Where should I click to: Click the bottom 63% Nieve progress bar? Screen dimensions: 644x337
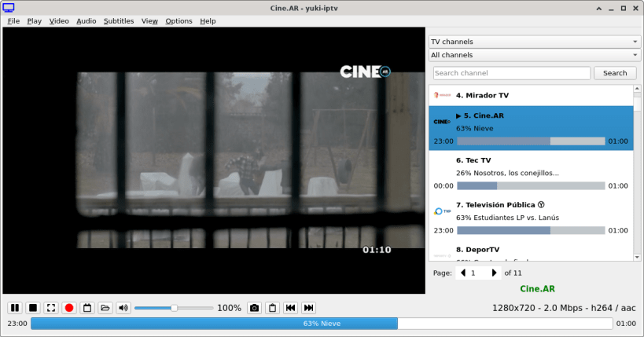coord(322,324)
